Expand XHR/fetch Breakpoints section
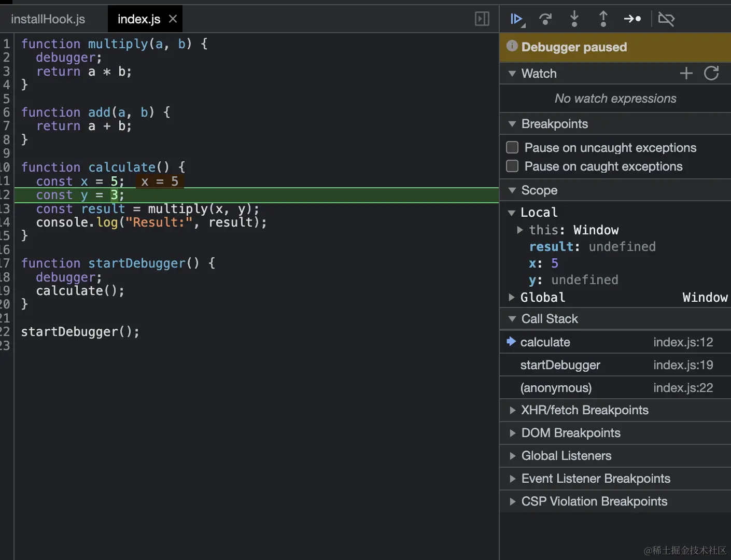The height and width of the screenshot is (560, 731). [x=512, y=410]
